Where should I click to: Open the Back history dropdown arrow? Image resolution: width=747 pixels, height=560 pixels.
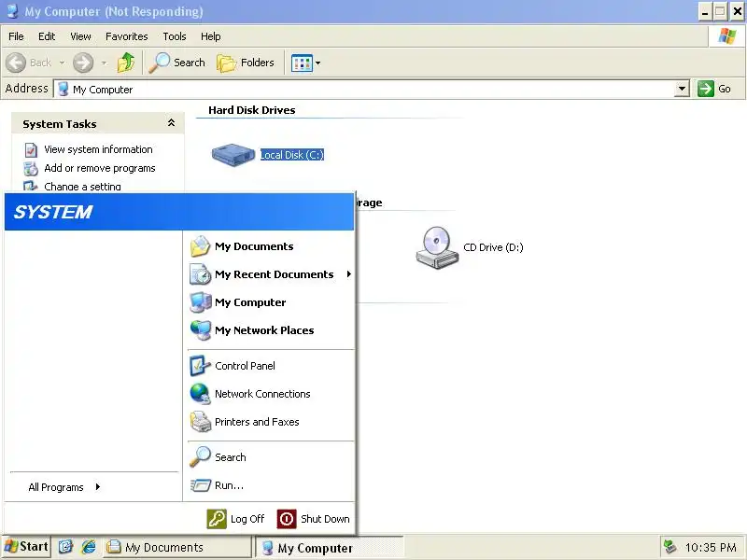62,63
